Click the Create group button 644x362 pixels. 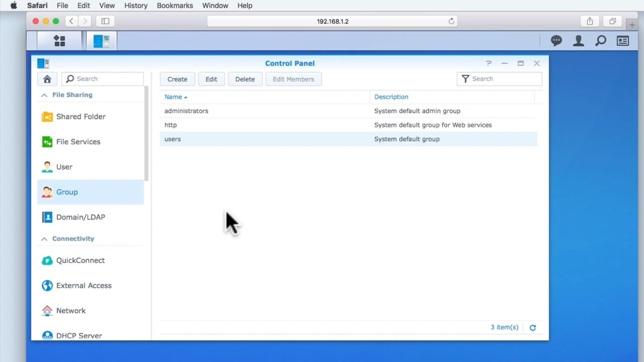pos(178,79)
